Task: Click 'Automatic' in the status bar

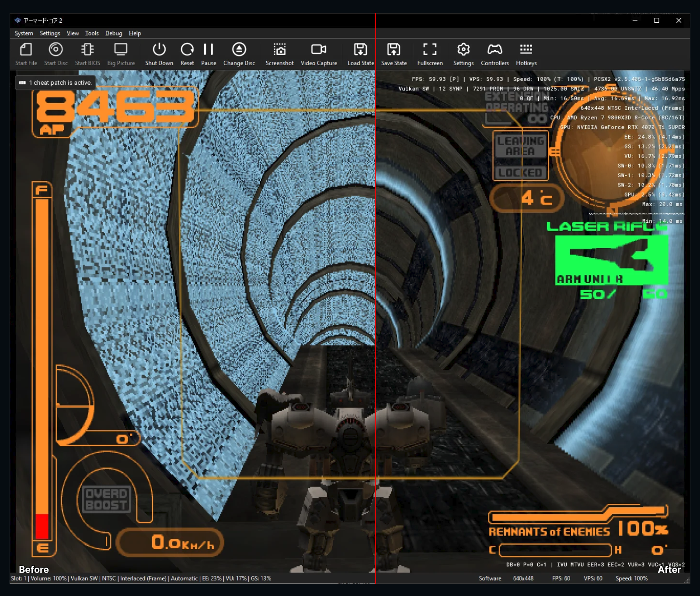Action: (x=184, y=579)
